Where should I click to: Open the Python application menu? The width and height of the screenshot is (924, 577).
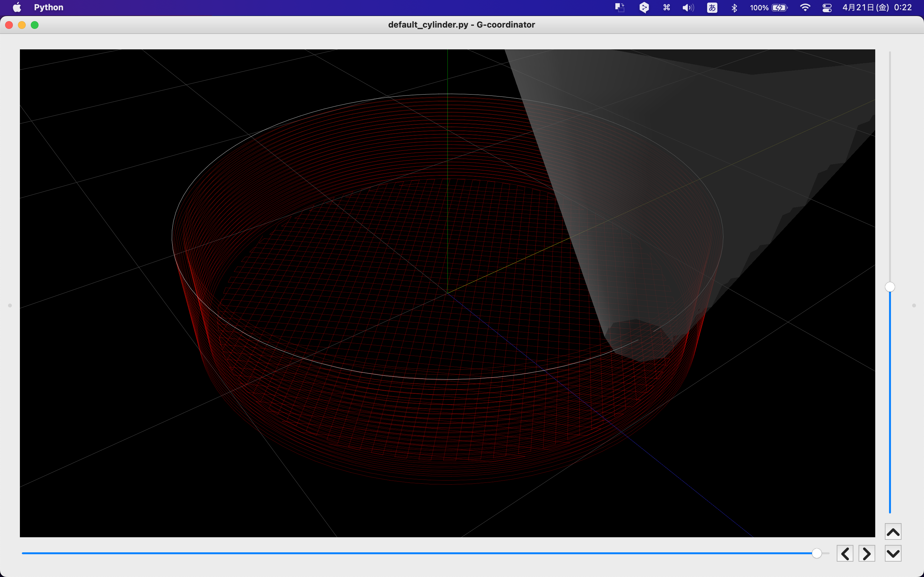[x=48, y=7]
